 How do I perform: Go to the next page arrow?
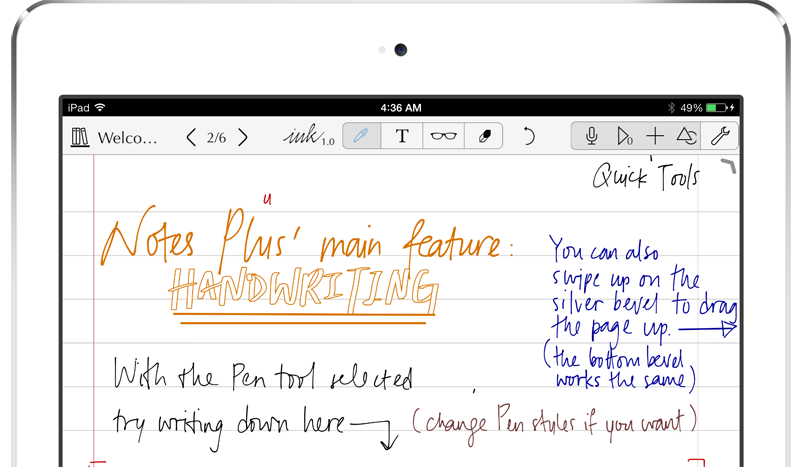point(243,137)
